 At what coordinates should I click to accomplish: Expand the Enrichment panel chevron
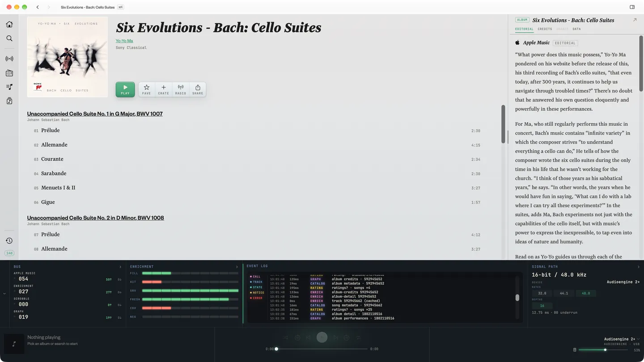(x=237, y=267)
